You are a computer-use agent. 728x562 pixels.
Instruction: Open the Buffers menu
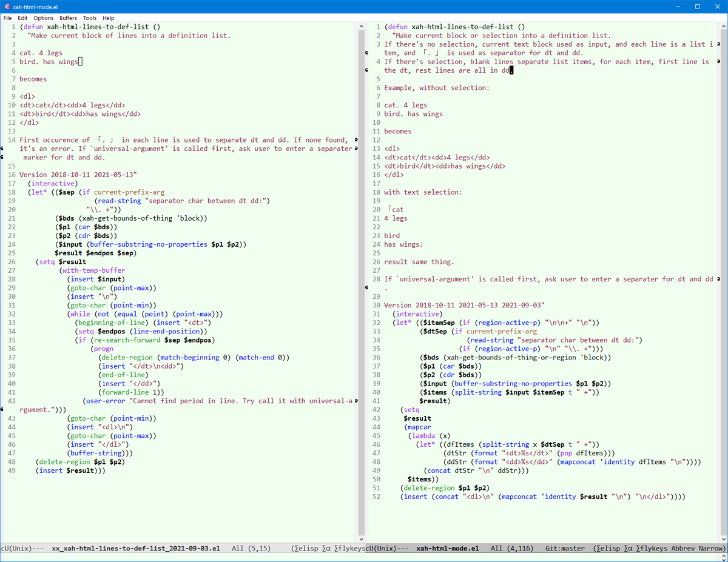pyautogui.click(x=68, y=18)
